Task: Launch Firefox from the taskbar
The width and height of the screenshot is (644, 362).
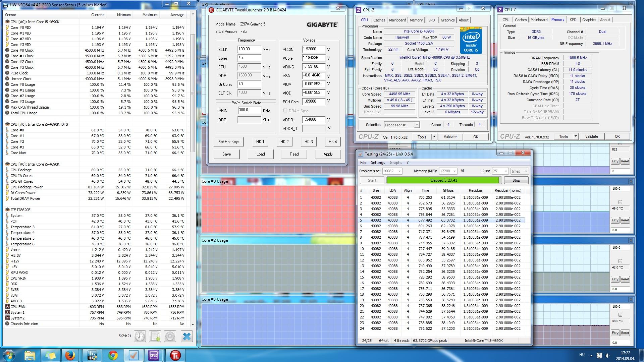Action: pos(70,355)
